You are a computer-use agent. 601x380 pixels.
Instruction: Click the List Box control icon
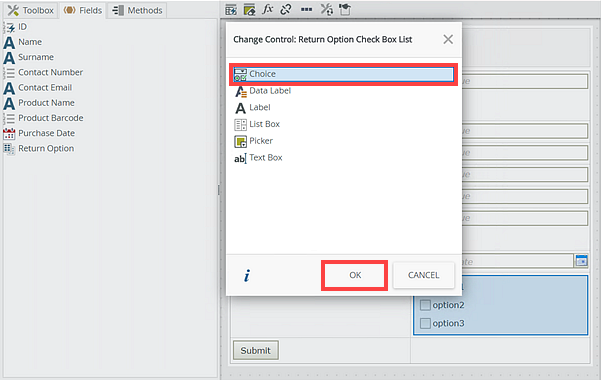240,125
